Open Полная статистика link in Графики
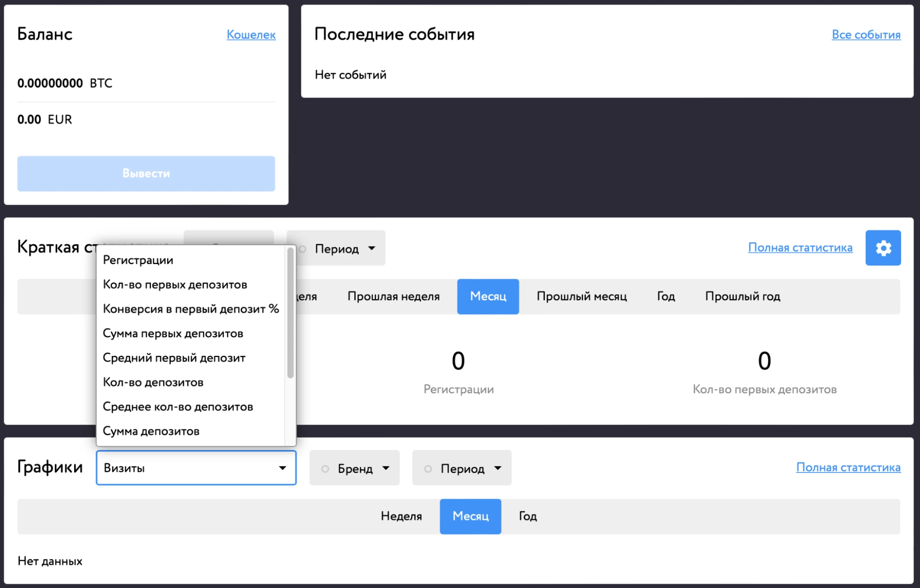This screenshot has width=920, height=588. point(848,467)
